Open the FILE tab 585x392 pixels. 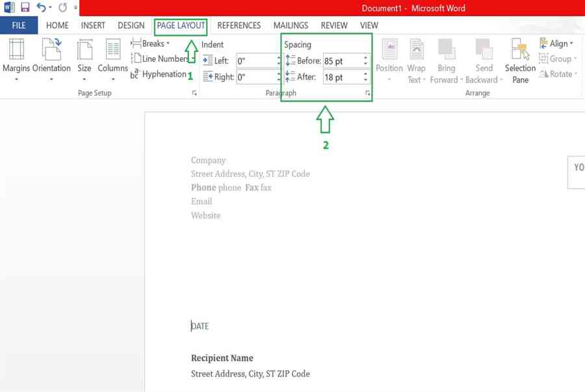19,25
